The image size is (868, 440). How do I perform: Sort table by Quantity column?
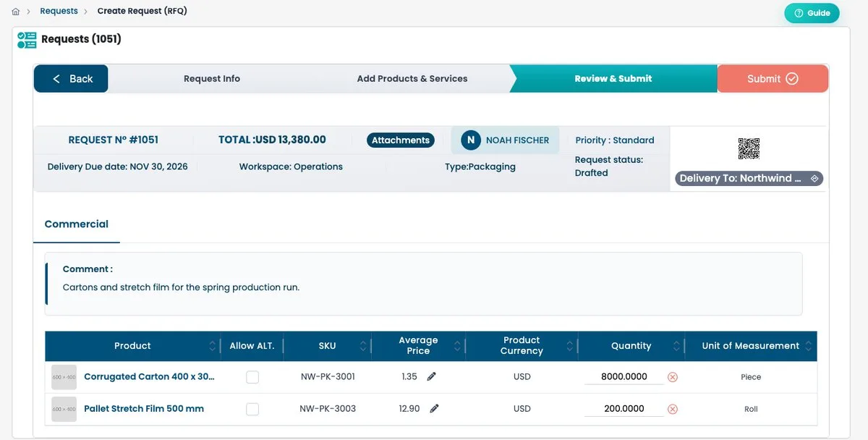click(677, 346)
